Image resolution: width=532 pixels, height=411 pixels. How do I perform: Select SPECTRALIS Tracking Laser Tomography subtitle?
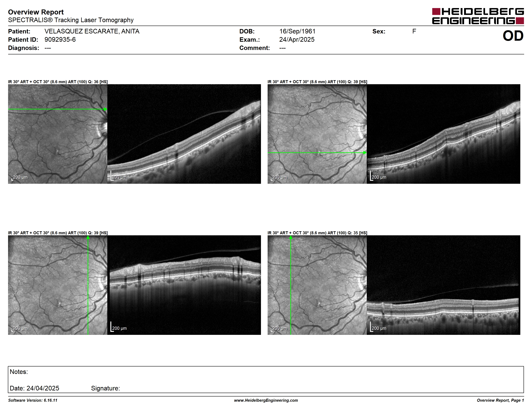[x=71, y=20]
